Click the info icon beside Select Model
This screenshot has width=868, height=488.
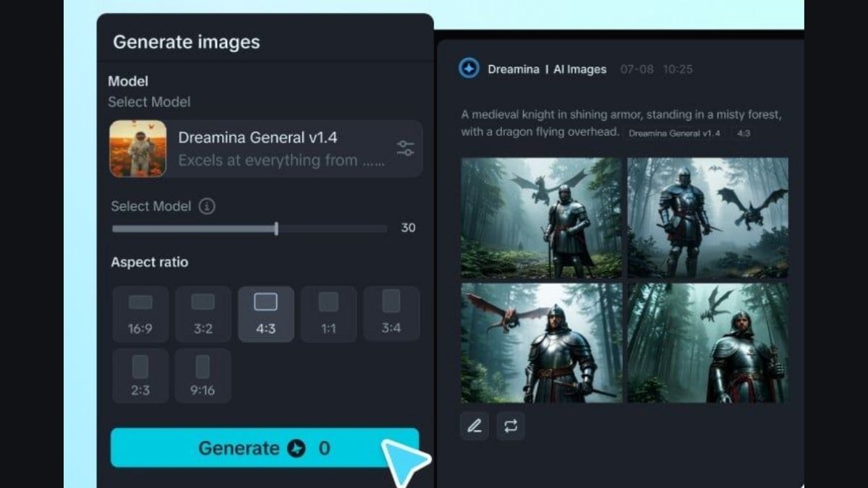[x=208, y=207]
